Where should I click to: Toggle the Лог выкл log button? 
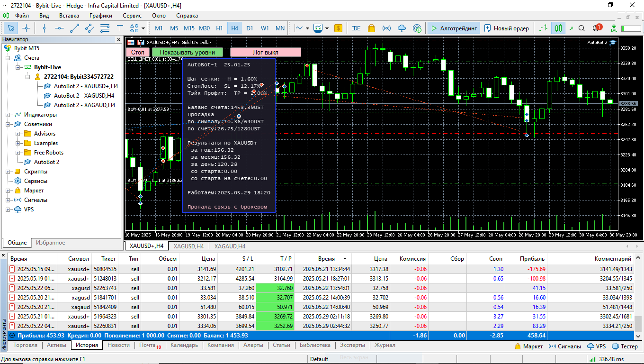coord(266,52)
